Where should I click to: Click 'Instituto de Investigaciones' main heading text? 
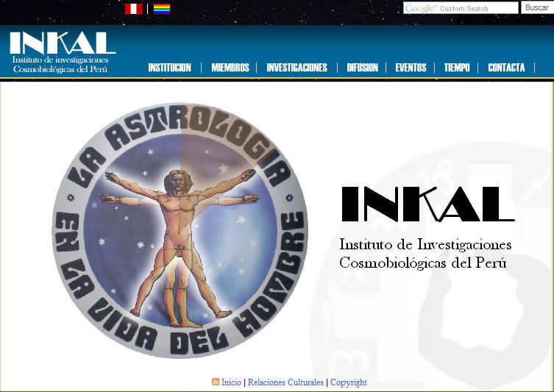(x=425, y=244)
